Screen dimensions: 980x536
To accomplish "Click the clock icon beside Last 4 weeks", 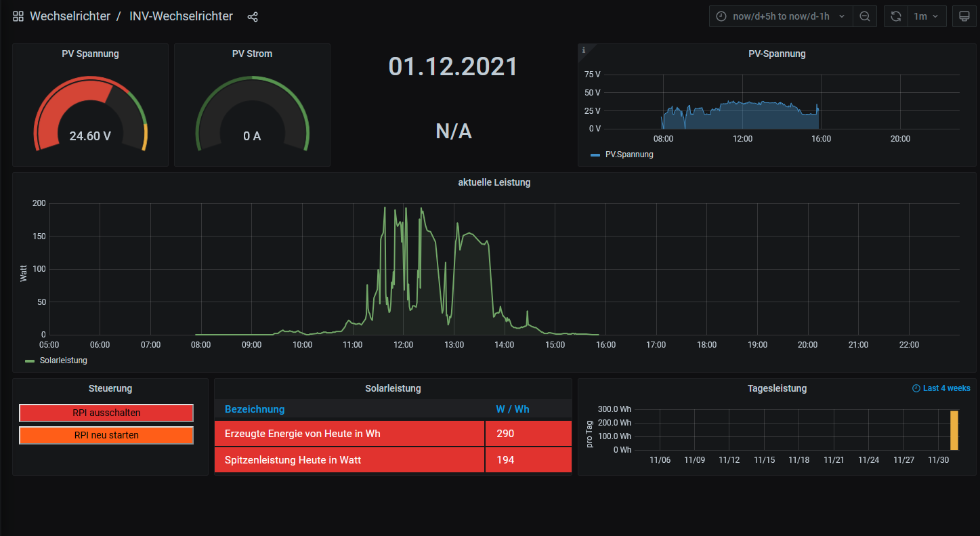I will [x=916, y=388].
